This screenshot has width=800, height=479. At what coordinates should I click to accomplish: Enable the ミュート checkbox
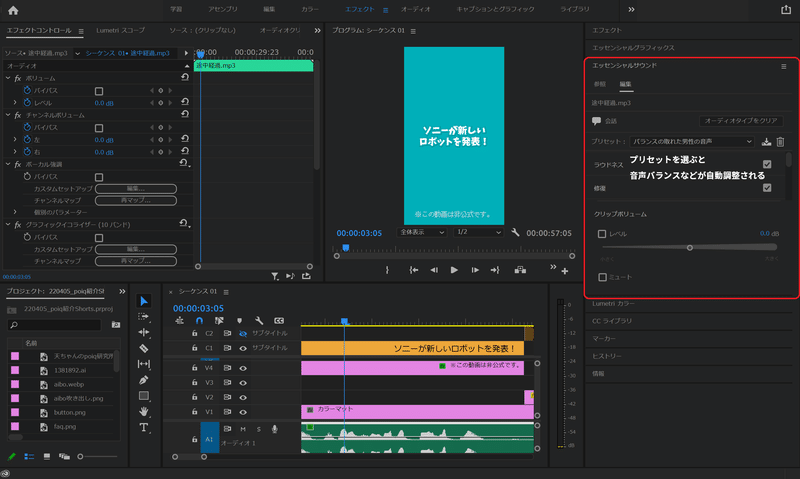602,277
